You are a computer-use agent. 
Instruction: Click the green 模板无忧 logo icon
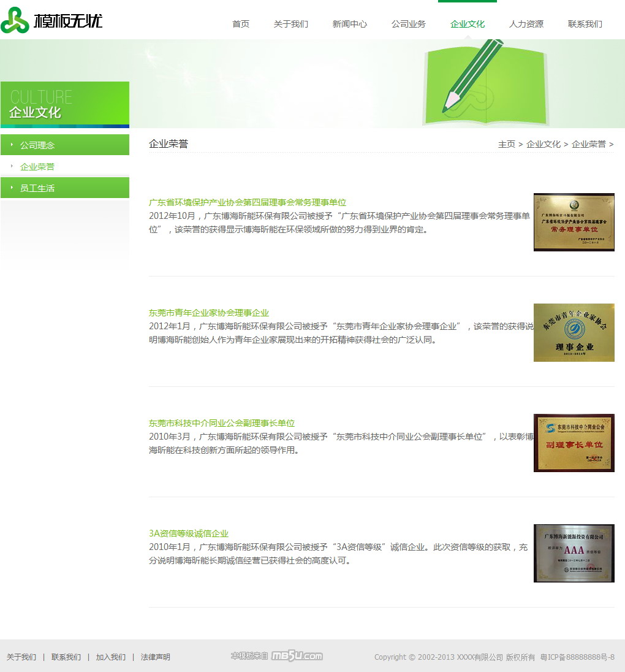(x=15, y=21)
